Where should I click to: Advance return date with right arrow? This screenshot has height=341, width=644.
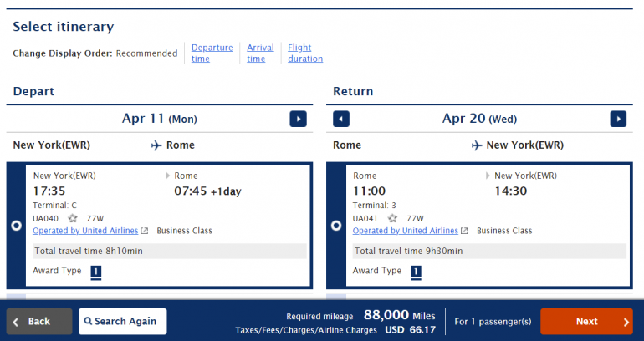tap(618, 119)
